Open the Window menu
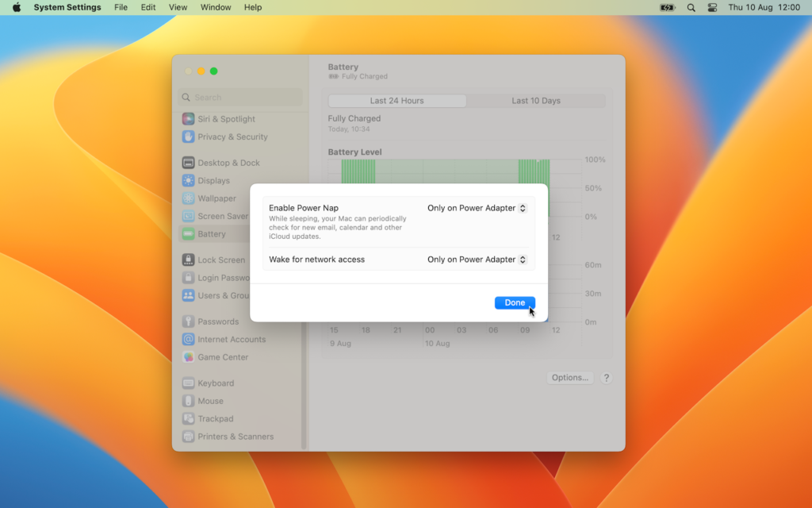 [216, 7]
